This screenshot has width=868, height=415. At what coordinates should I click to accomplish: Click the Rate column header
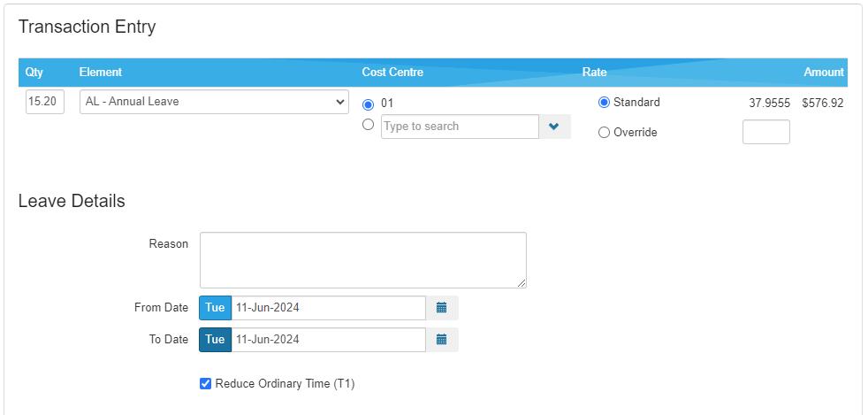tap(595, 72)
